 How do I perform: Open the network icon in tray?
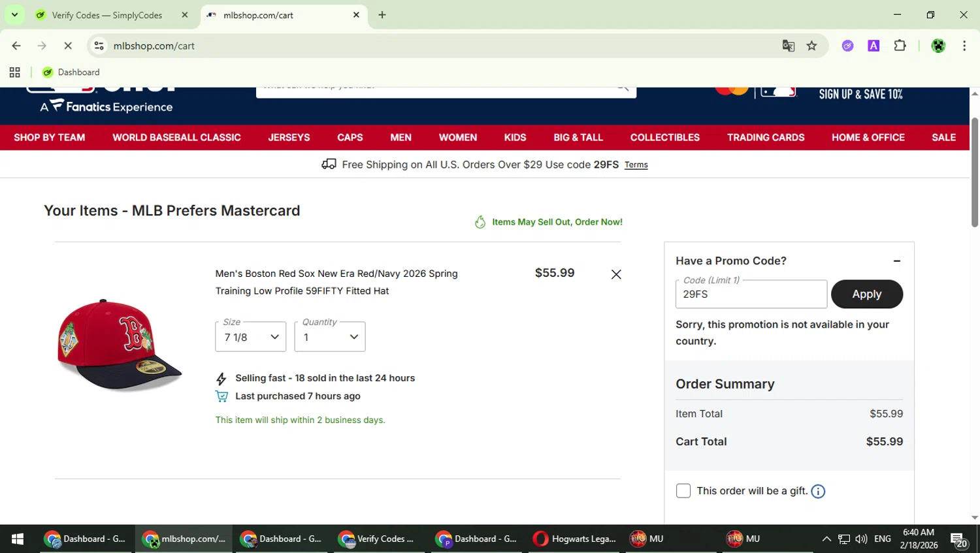[x=844, y=539]
